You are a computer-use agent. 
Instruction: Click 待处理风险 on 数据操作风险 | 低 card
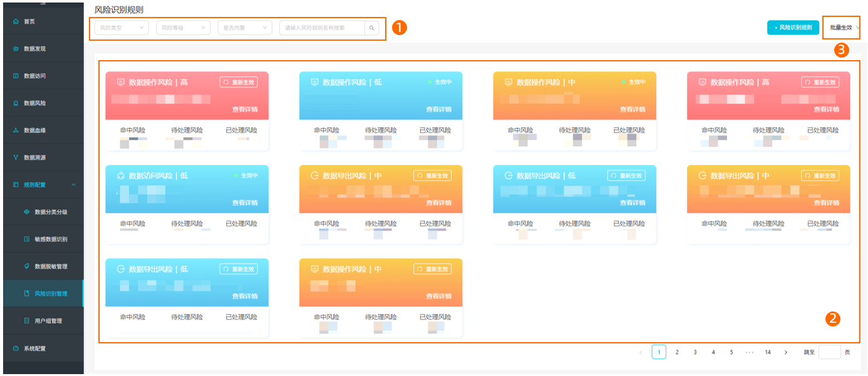(381, 130)
